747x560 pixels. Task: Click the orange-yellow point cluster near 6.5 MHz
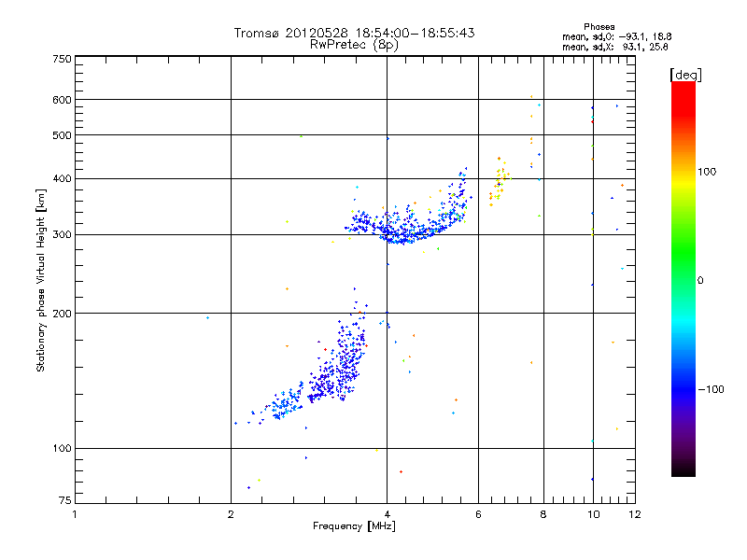[x=500, y=182]
